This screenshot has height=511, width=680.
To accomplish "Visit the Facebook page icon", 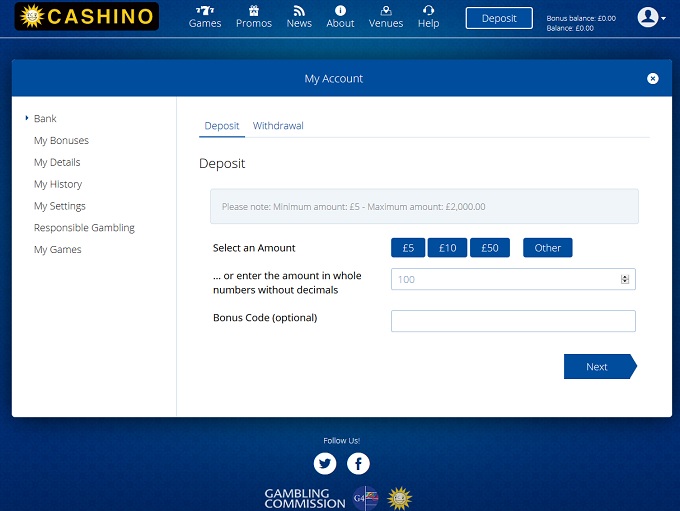I will (x=358, y=463).
